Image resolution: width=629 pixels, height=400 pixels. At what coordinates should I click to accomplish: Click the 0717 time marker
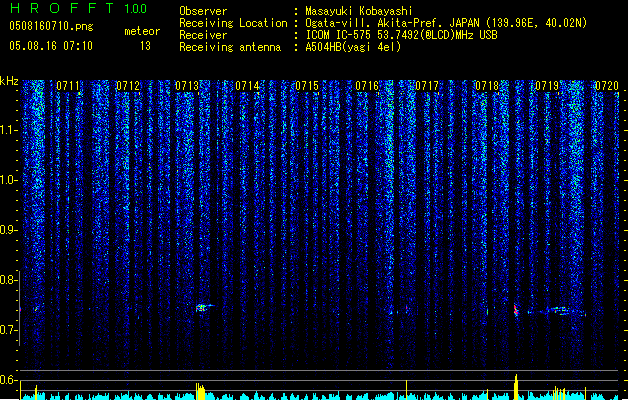point(427,86)
